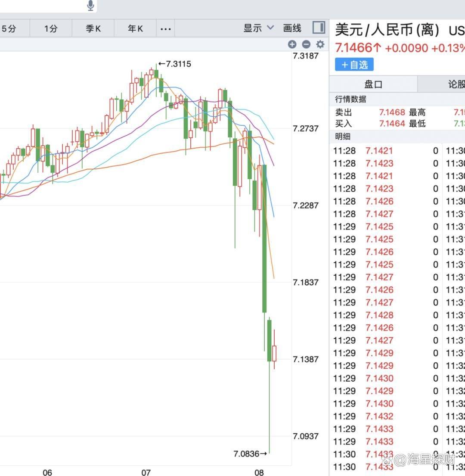Screen dimensions: 465x476
Task: Zoom in the chart with plus icon
Action: (292, 44)
